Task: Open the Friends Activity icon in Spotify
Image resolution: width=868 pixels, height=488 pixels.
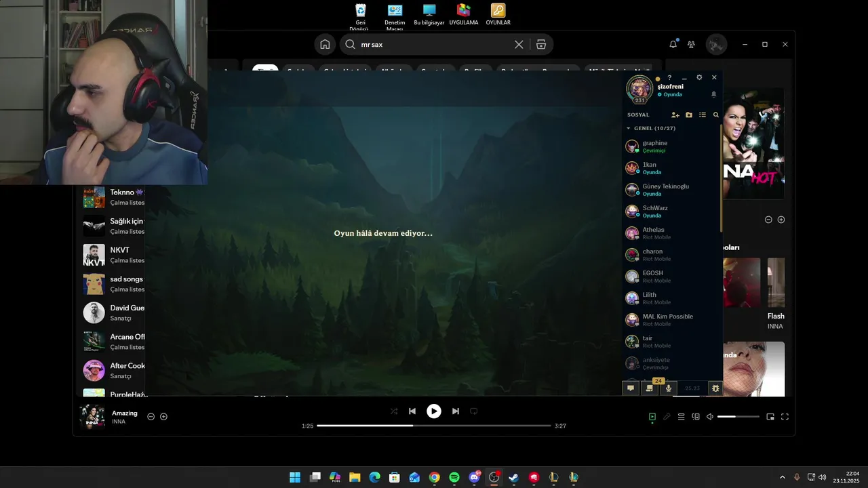Action: point(691,44)
